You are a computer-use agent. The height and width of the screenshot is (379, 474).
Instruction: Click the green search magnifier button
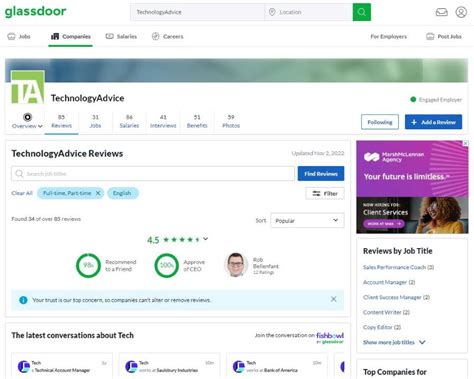(362, 12)
